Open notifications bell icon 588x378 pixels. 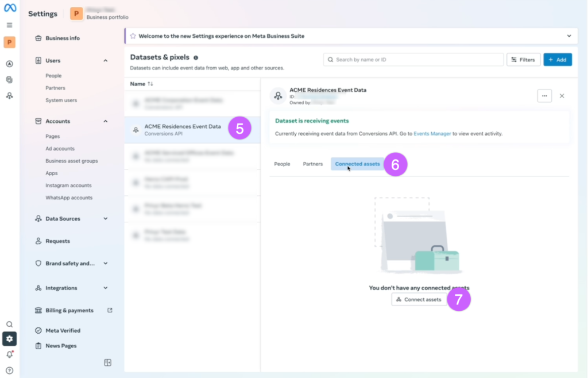(x=10, y=354)
